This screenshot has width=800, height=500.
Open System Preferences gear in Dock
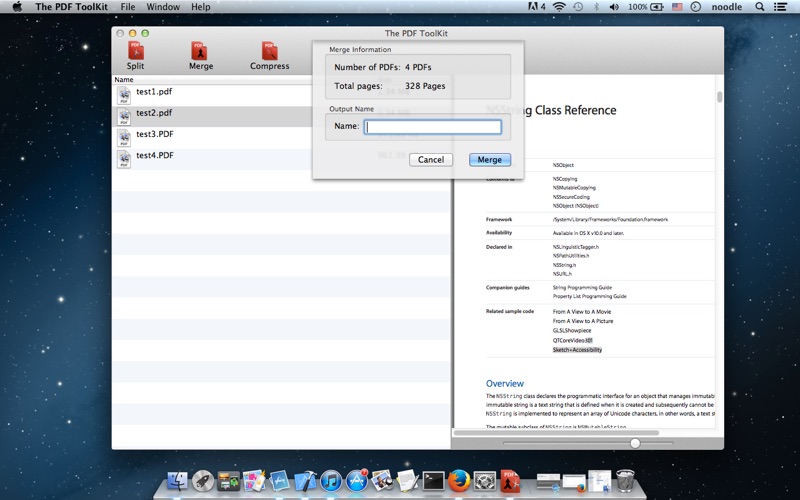(484, 481)
